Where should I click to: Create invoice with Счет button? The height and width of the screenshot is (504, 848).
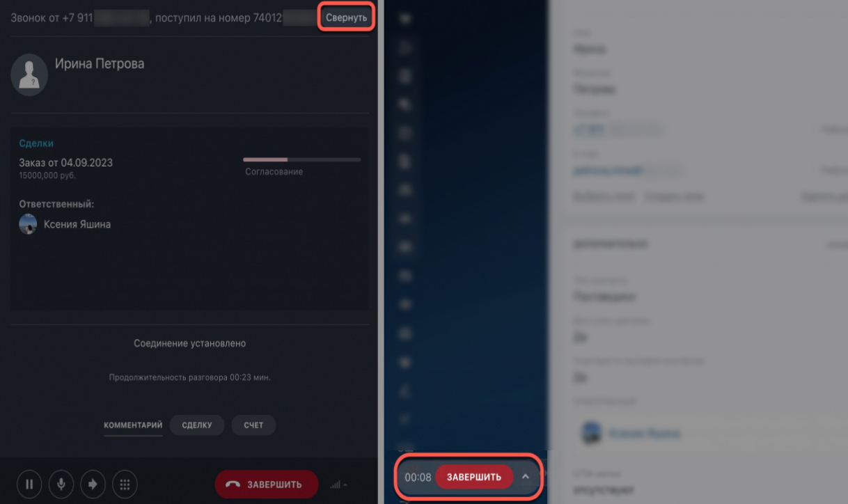click(253, 425)
